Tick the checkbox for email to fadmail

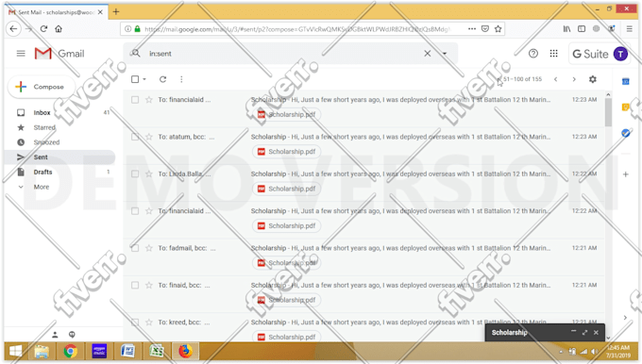[135, 248]
